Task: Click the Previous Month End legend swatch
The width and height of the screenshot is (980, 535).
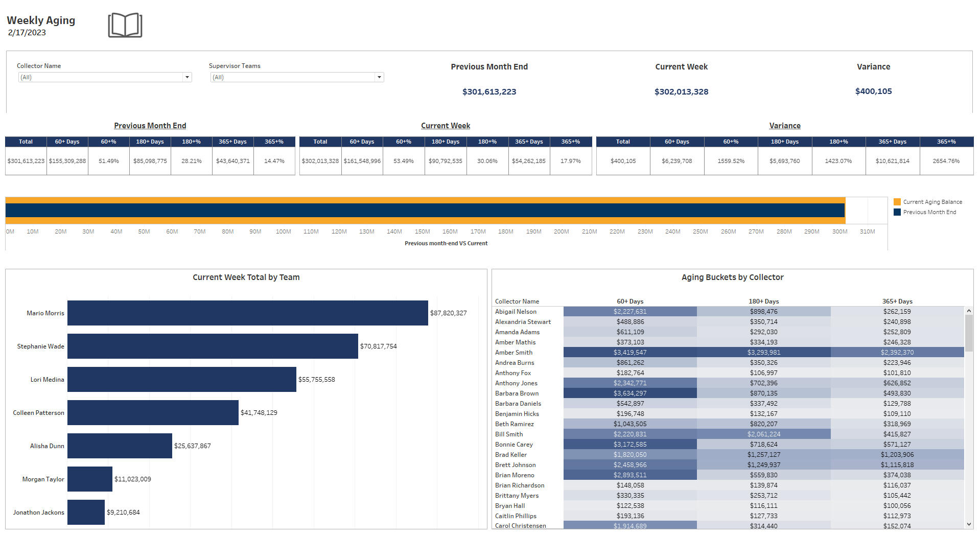Action: [897, 212]
